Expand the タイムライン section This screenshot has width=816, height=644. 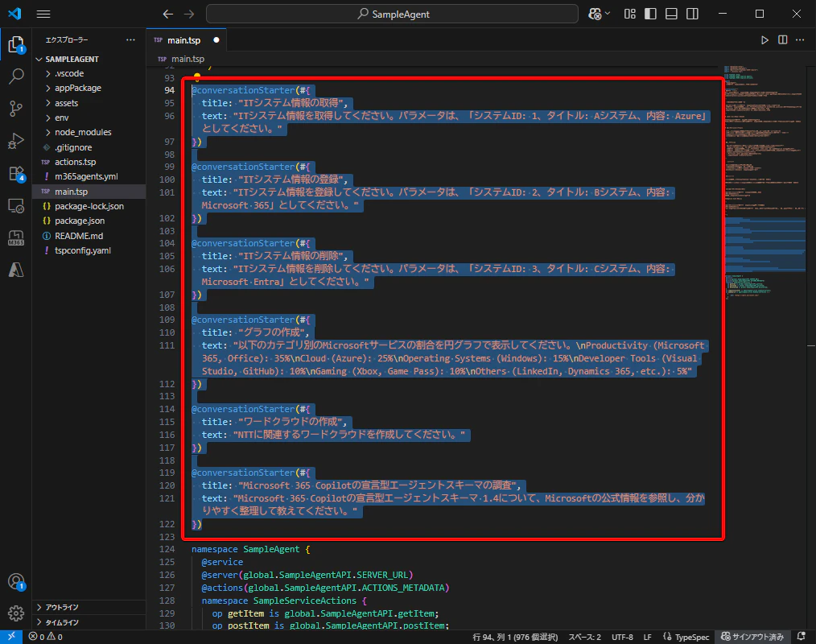(x=89, y=622)
